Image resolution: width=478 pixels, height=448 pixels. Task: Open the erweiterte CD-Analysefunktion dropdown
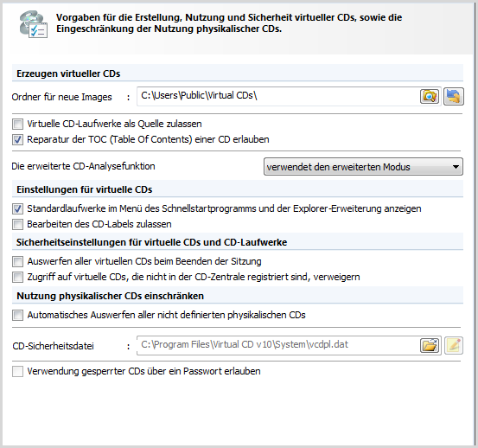click(x=363, y=167)
